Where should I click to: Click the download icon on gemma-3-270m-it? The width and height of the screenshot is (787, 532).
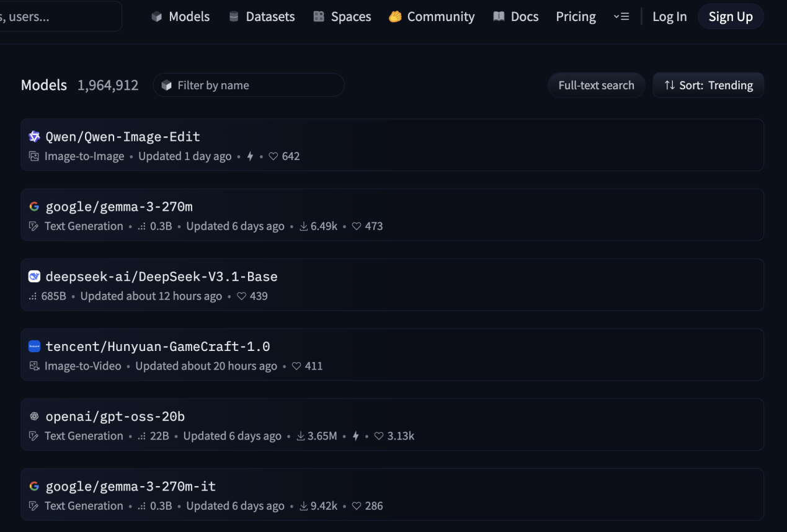click(303, 507)
